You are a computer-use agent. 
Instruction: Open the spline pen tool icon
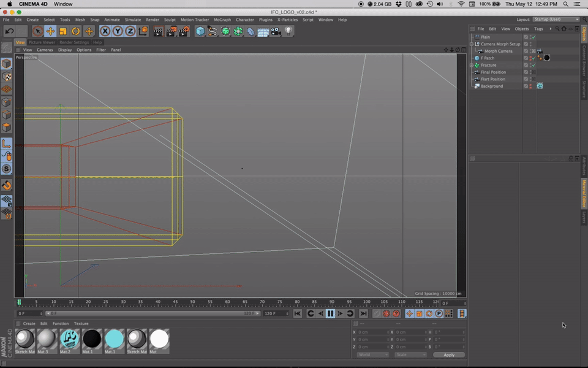213,31
